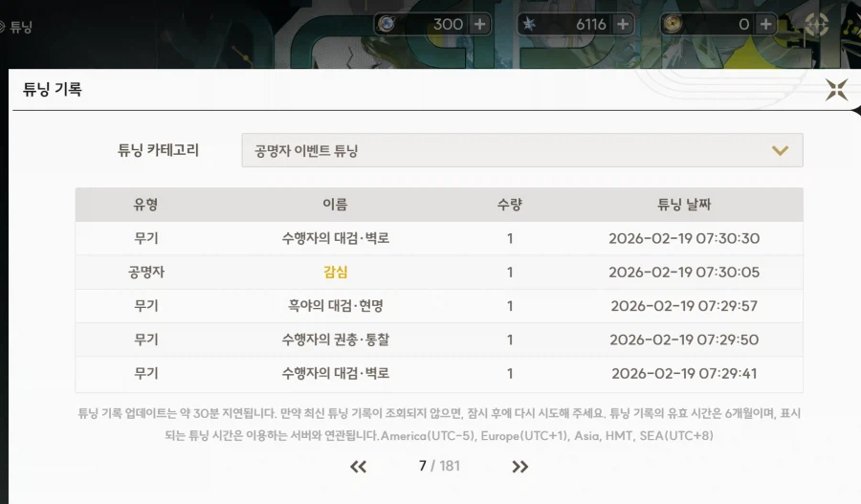Click the date 2026-02-19 07:29:41

(x=684, y=373)
